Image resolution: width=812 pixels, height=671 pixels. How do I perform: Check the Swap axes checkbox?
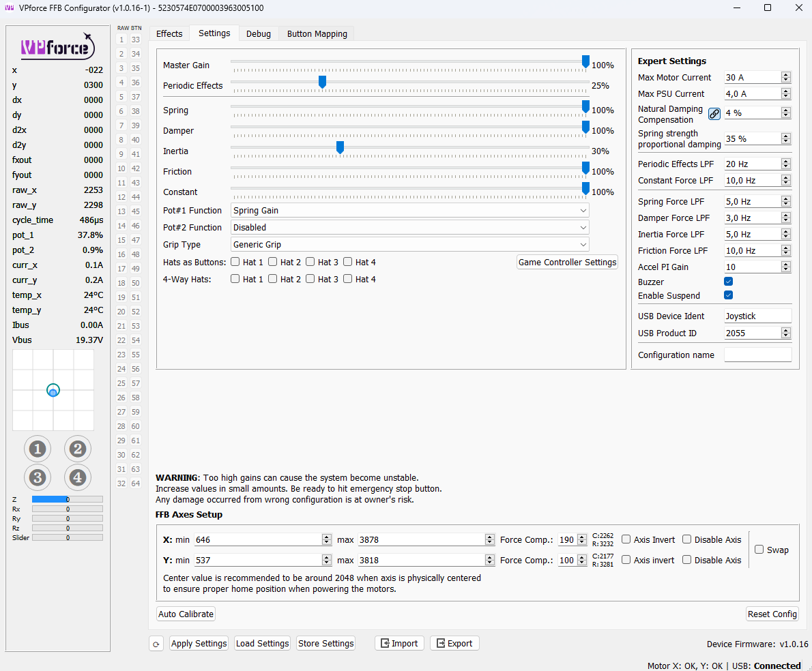click(759, 550)
